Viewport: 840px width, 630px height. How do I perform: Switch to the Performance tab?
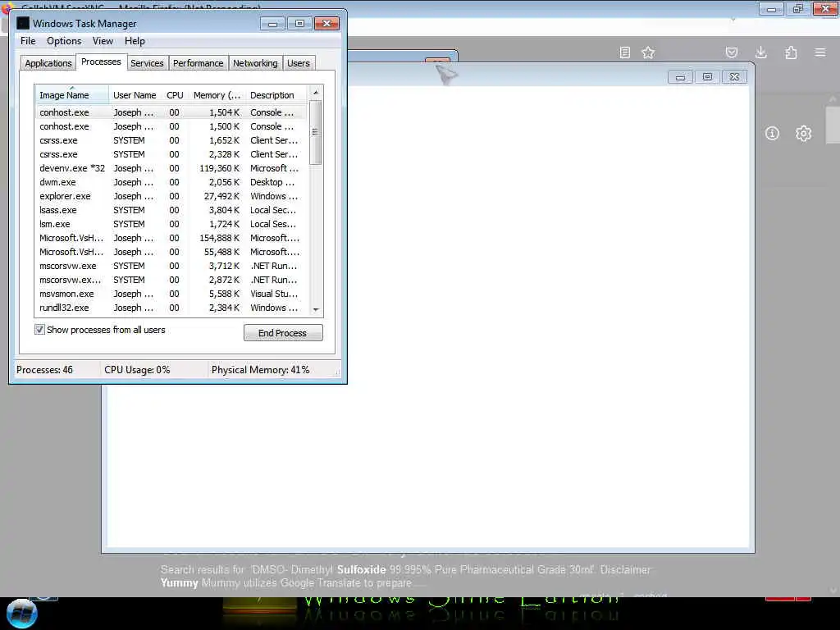[x=198, y=63]
